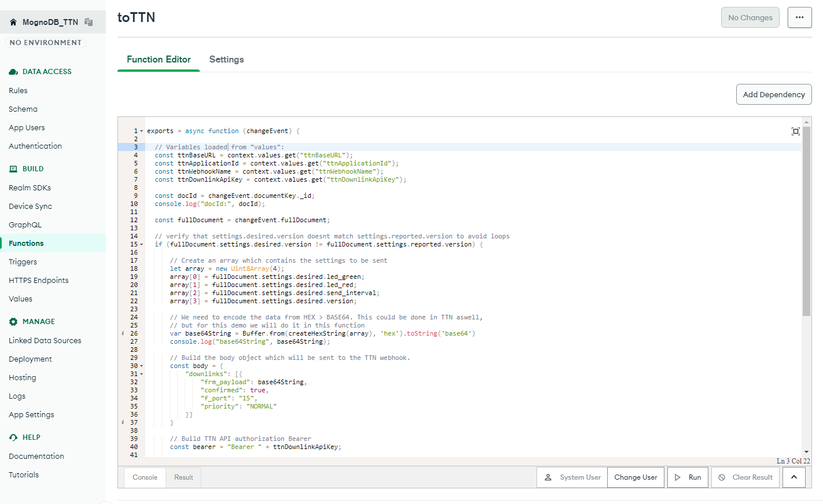Viewport: 823px width, 504px height.
Task: Collapse code fold arrow at line 1
Action: (x=142, y=131)
